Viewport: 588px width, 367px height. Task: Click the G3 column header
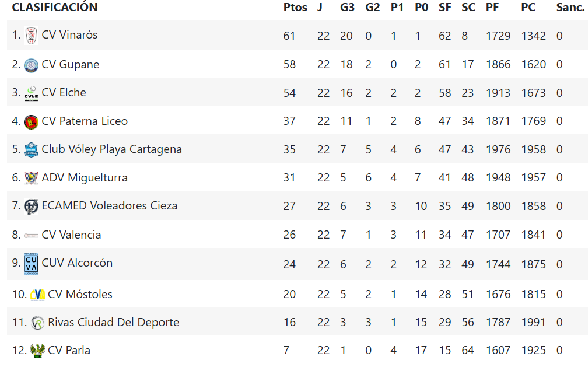347,7
